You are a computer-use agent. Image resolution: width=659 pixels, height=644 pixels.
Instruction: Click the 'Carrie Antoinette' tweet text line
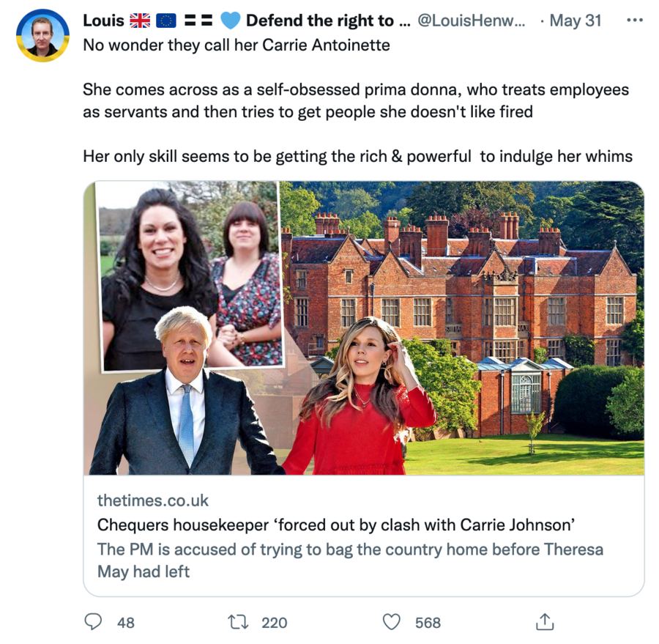coord(236,45)
